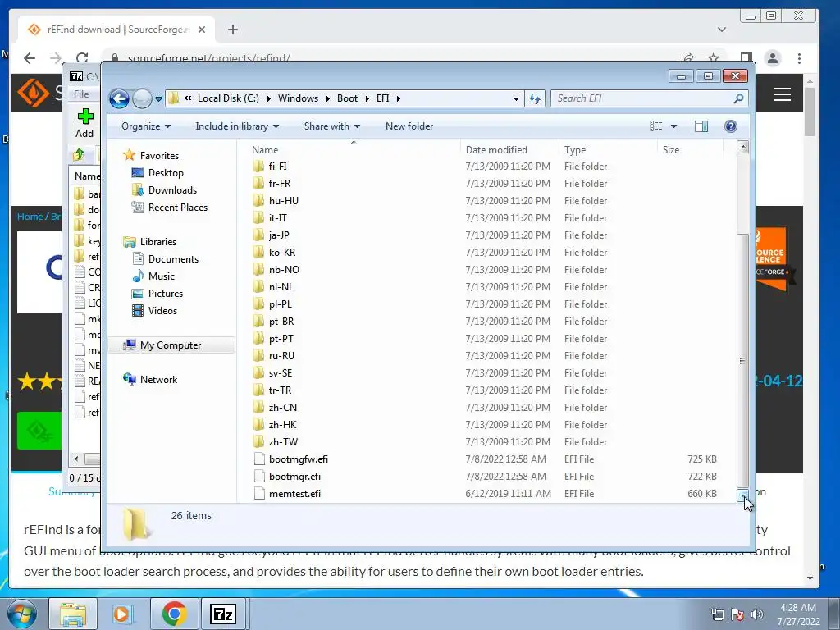Reload the SourceForge page in Chrome
This screenshot has height=630, width=840.
(82, 58)
